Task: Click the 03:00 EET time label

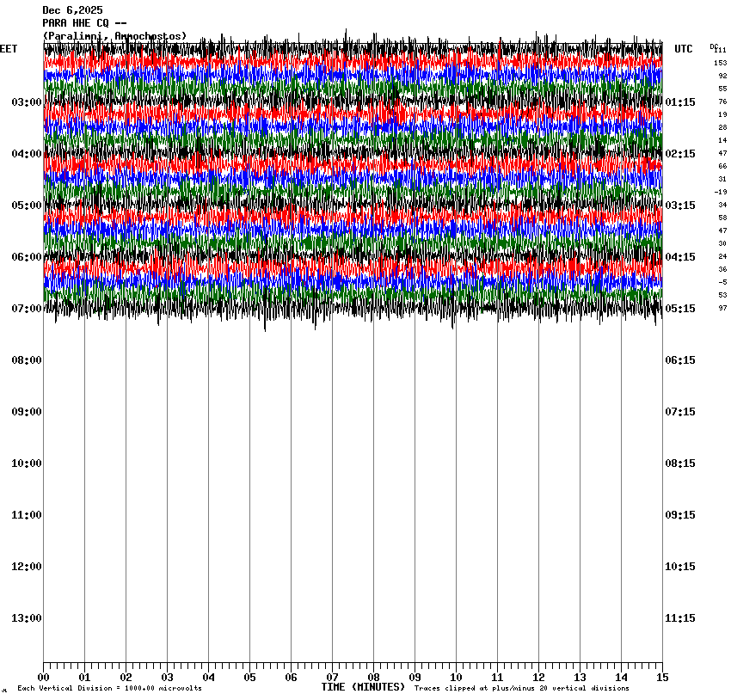Action: pos(26,102)
